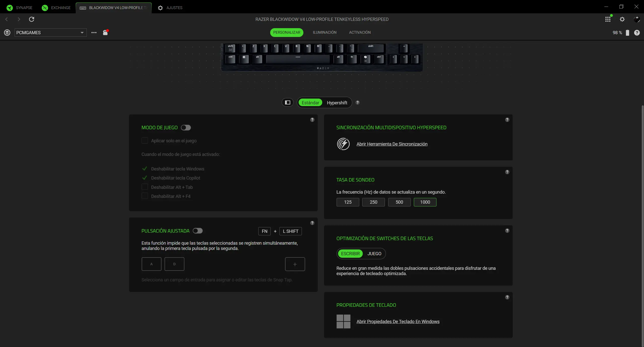This screenshot has width=644, height=347.
Task: Select JUEGO switch optimization
Action: tap(374, 254)
